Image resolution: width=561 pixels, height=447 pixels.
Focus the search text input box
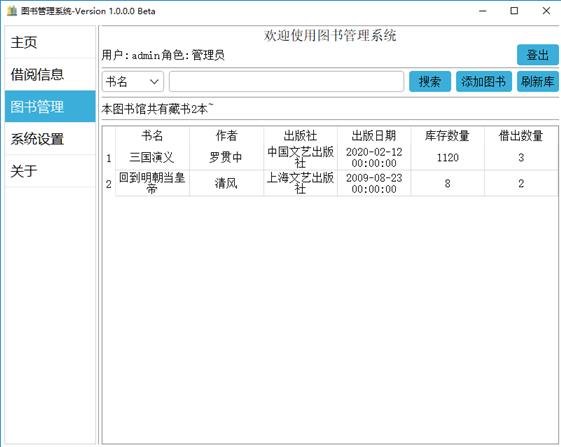point(287,82)
